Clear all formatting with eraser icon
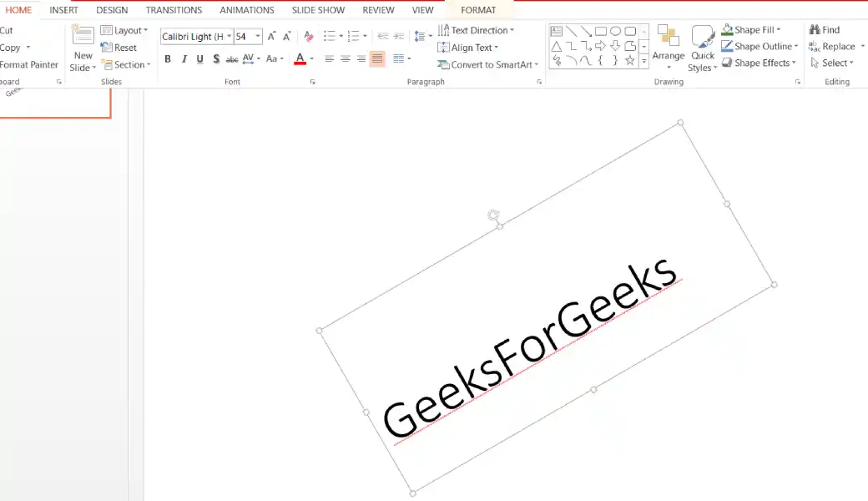This screenshot has width=868, height=501. 308,37
